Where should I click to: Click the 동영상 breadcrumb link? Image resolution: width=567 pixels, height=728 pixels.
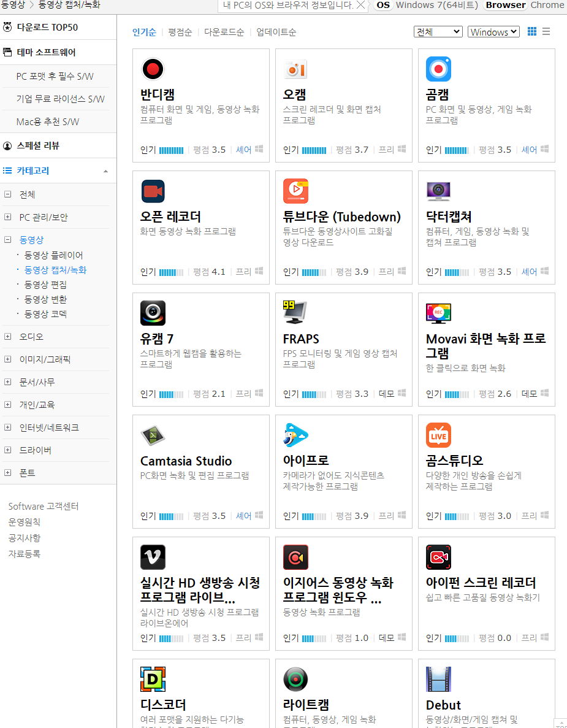click(13, 5)
